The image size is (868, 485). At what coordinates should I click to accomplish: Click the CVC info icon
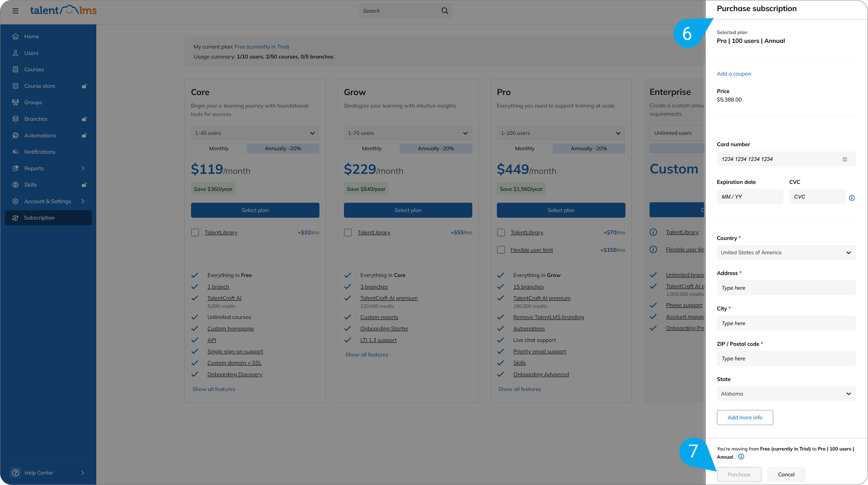[852, 198]
